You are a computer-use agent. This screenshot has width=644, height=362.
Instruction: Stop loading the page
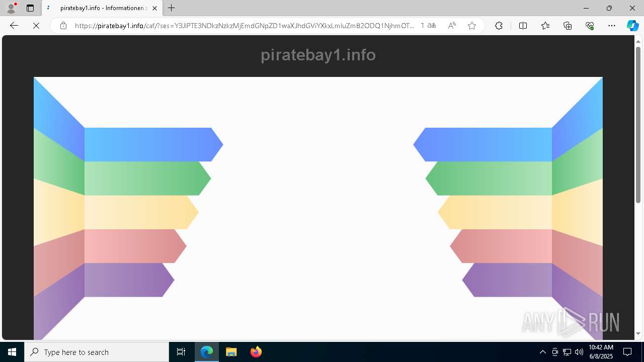[36, 26]
